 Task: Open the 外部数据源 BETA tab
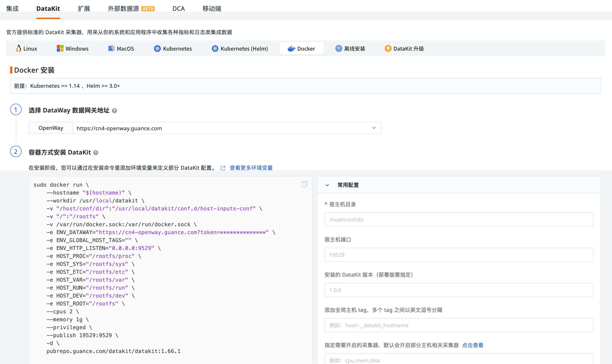coord(131,9)
